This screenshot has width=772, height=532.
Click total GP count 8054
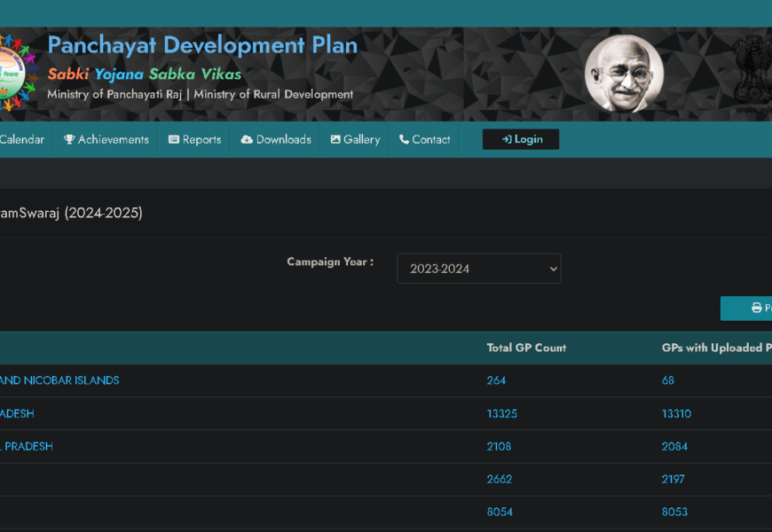(x=500, y=512)
